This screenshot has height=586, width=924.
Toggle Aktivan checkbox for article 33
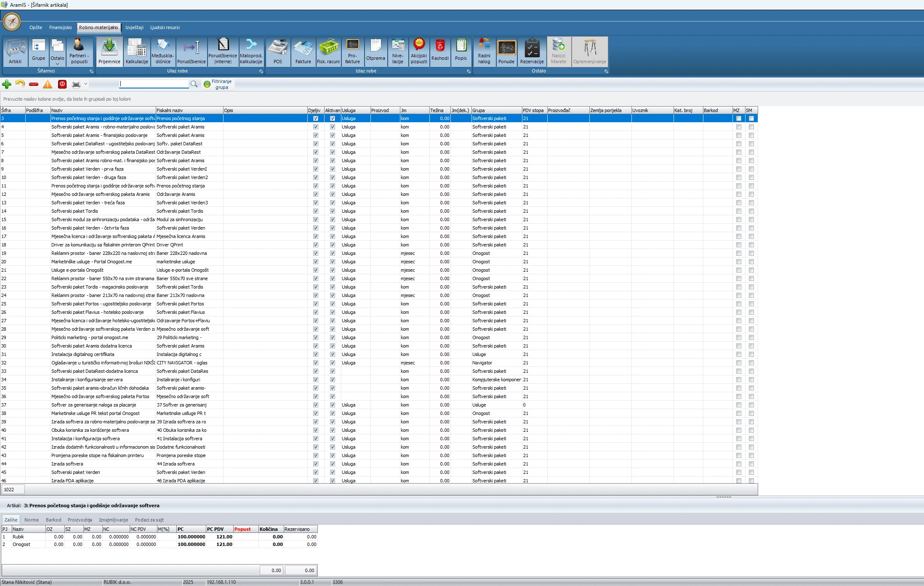[333, 371]
